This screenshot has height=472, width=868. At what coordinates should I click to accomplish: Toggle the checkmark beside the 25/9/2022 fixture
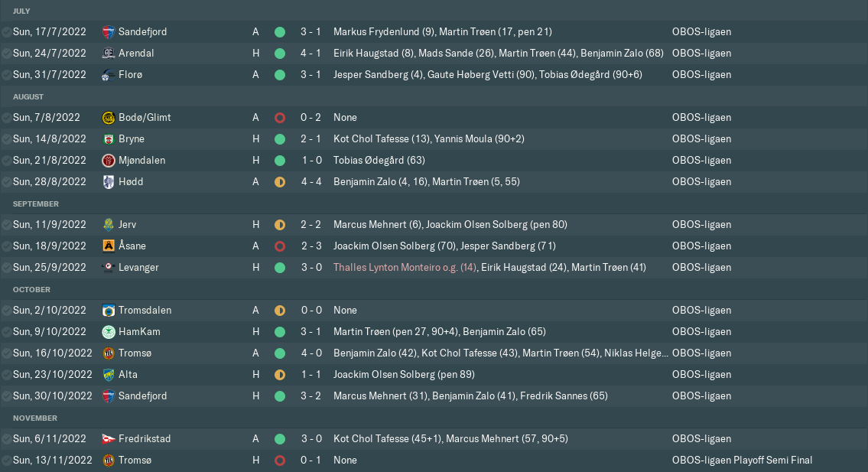click(x=6, y=268)
